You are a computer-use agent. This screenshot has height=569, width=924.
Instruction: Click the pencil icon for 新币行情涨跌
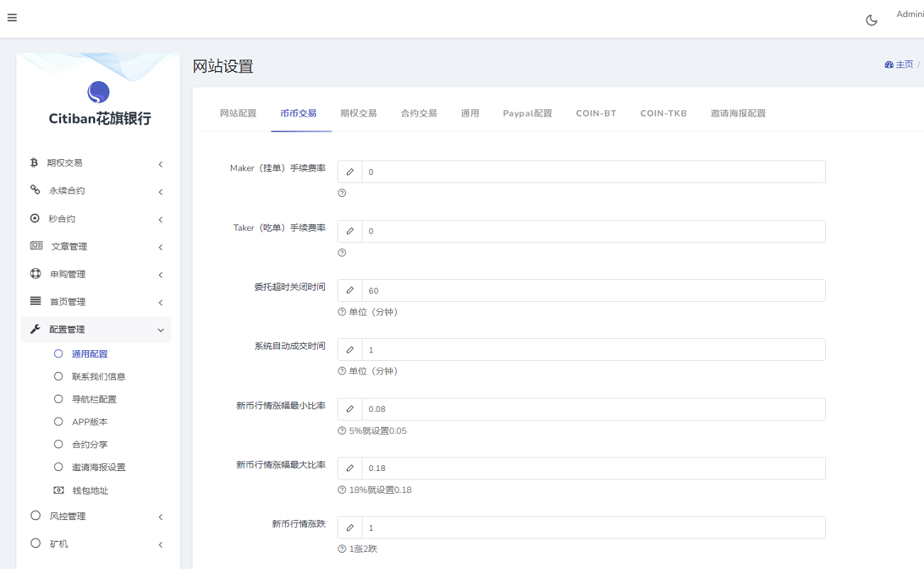350,528
